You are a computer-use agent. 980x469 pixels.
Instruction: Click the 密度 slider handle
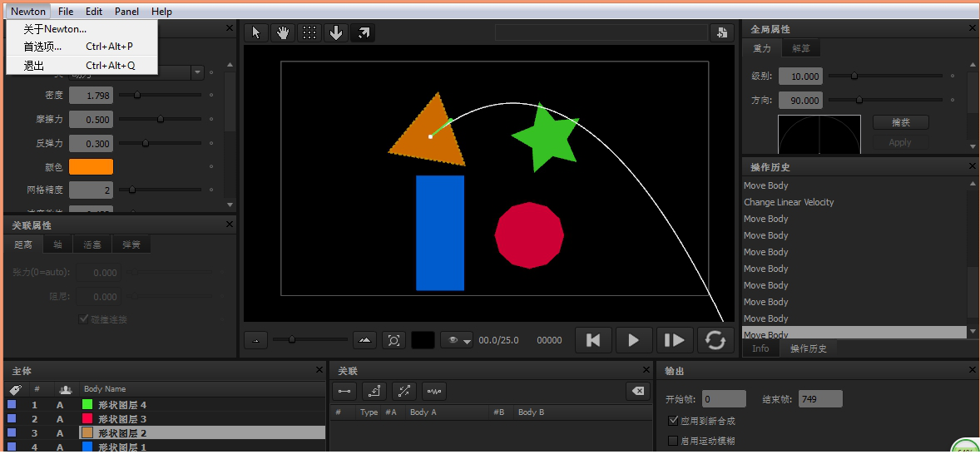[137, 95]
